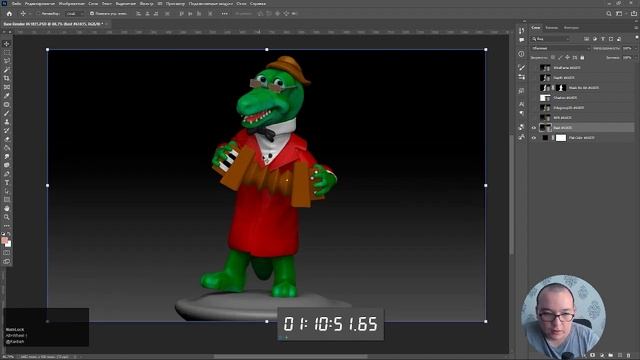Open the Заливка fill dropdown arrow
The height and width of the screenshot is (360, 640).
(636, 58)
